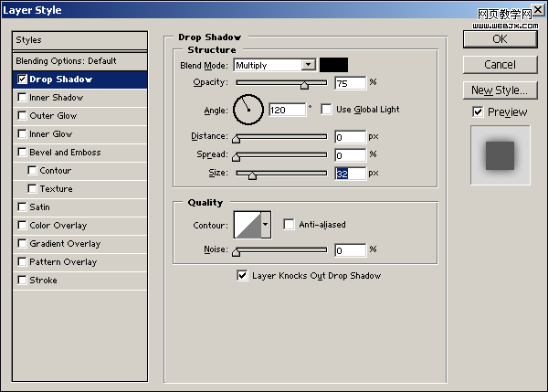
Task: Open the black shadow color swatch
Action: coord(333,65)
